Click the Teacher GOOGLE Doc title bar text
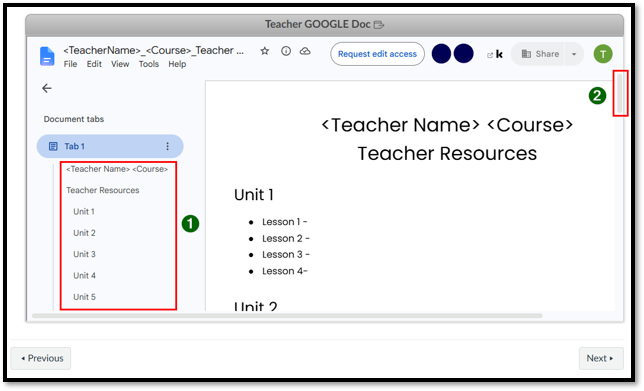This screenshot has width=644, height=391. pyautogui.click(x=317, y=24)
